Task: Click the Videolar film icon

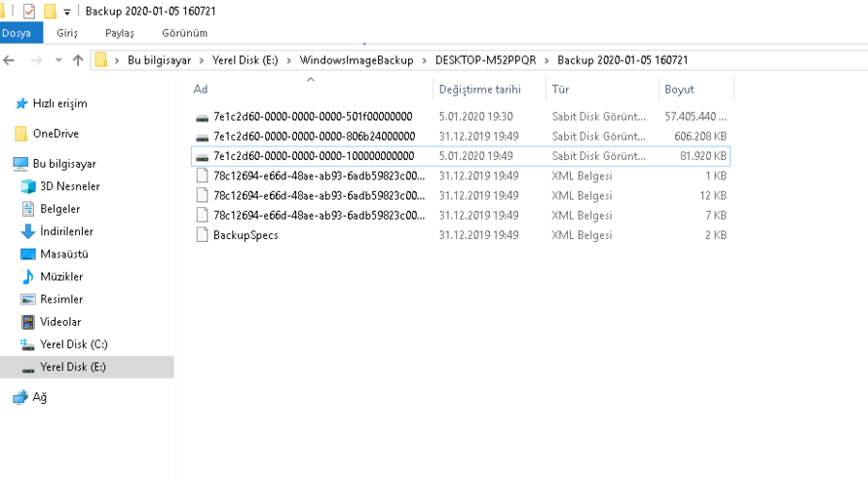Action: [x=28, y=322]
